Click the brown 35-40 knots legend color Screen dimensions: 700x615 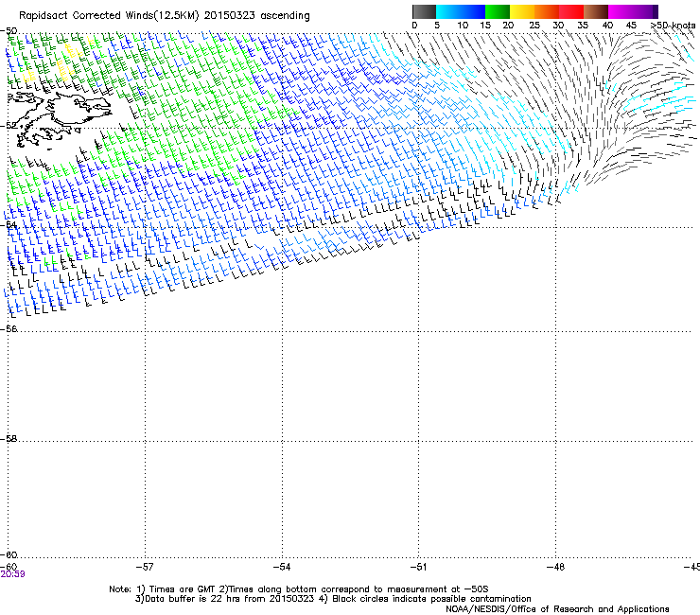click(x=596, y=11)
